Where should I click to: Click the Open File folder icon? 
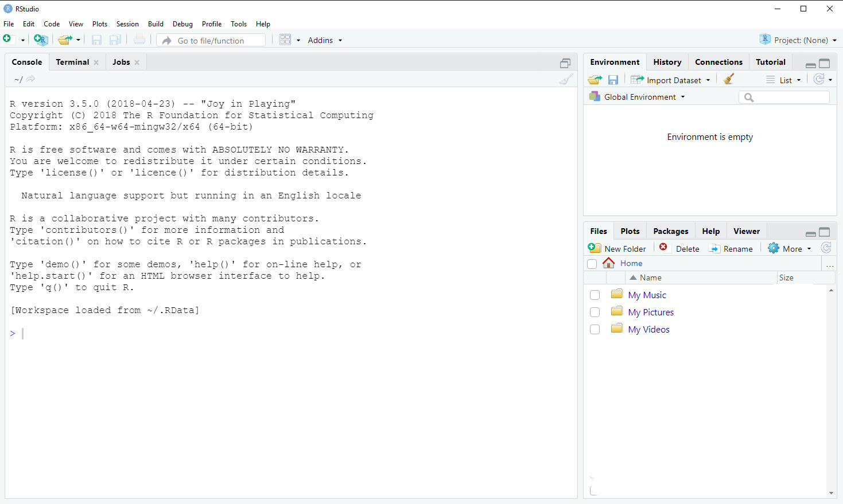pyautogui.click(x=65, y=40)
